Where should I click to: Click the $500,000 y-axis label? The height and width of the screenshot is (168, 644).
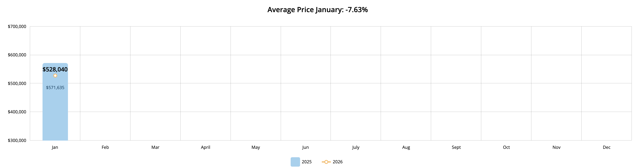(17, 83)
